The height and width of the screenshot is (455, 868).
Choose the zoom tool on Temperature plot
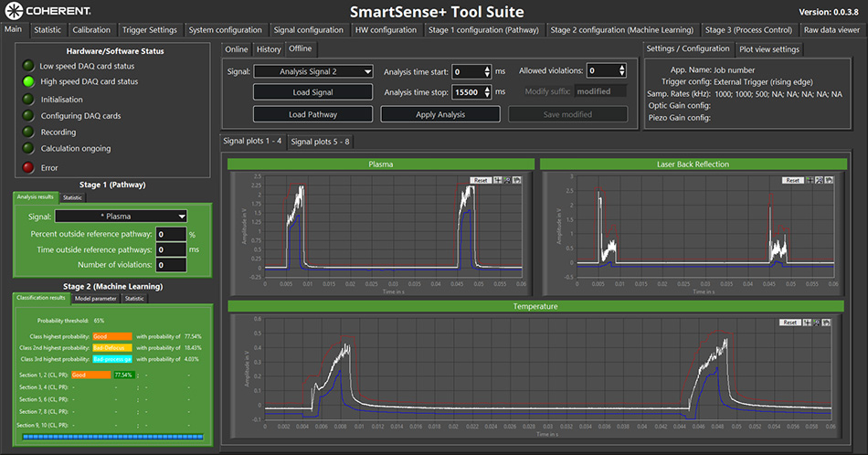(818, 323)
